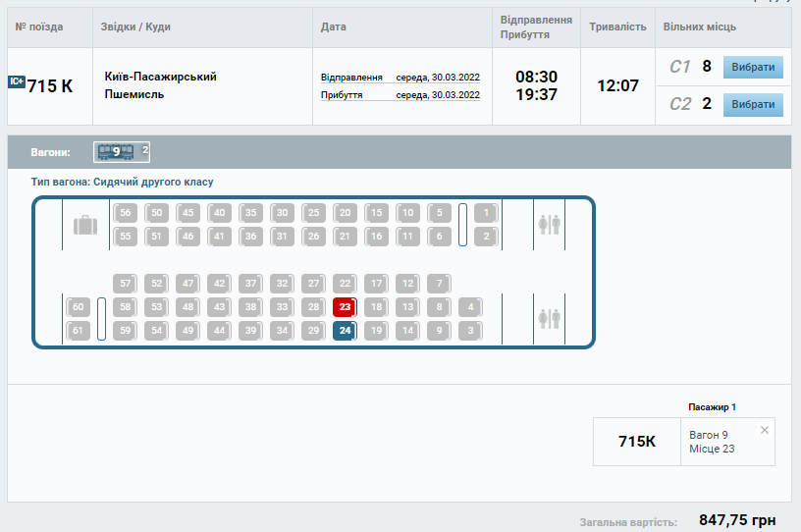Click the Тривалість column header
Screen dimensions: 801x532
point(617,27)
